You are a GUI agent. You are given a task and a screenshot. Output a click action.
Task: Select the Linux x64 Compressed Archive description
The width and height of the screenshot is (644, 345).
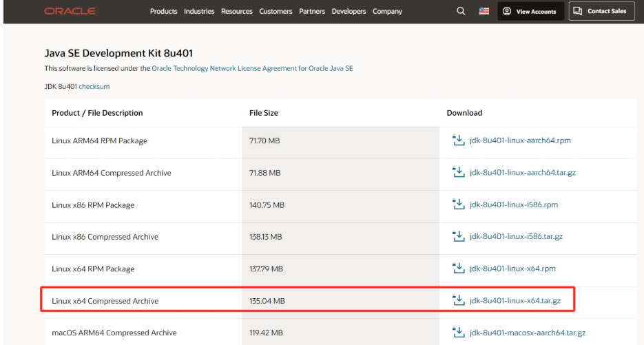tap(105, 301)
